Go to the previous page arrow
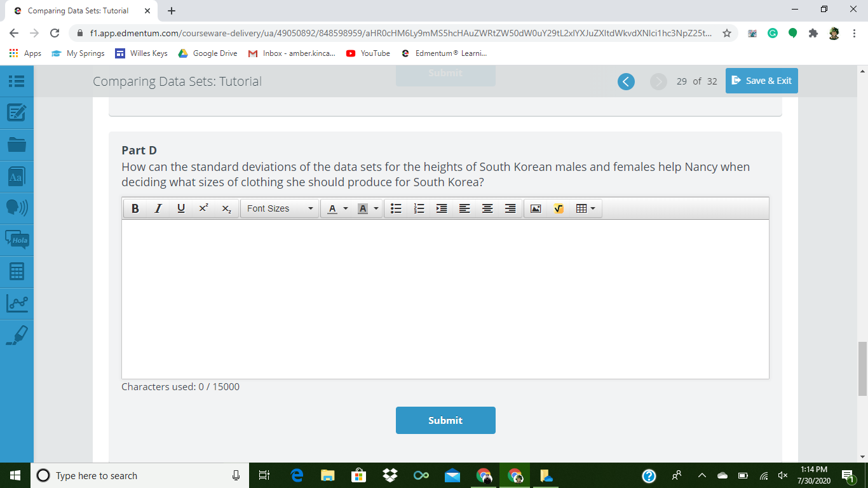 coord(626,81)
